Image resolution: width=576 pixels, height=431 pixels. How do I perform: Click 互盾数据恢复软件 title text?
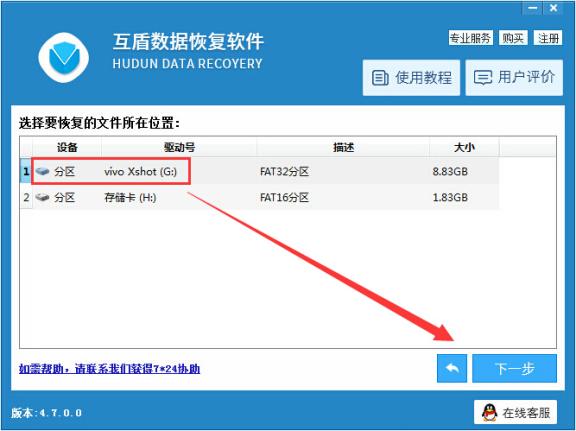pos(188,41)
